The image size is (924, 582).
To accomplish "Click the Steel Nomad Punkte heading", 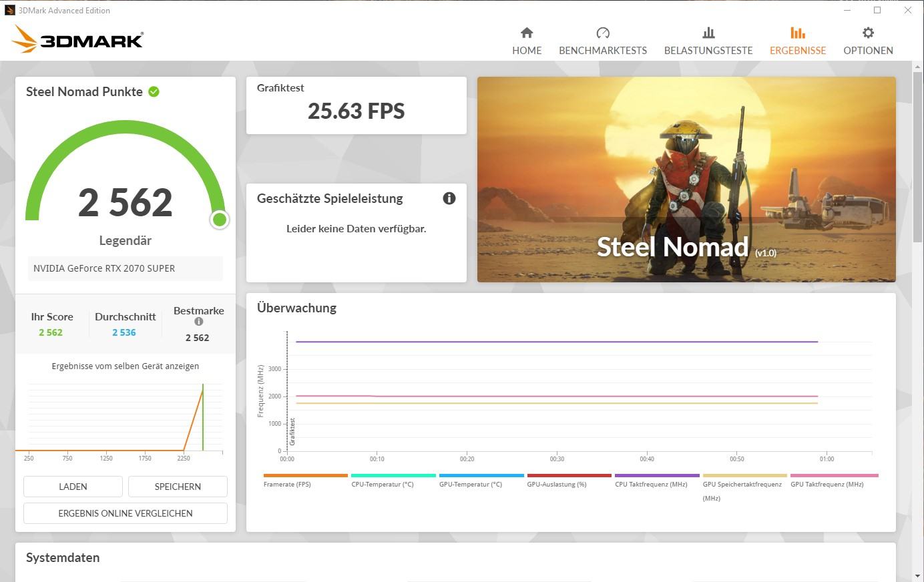I will coord(84,92).
